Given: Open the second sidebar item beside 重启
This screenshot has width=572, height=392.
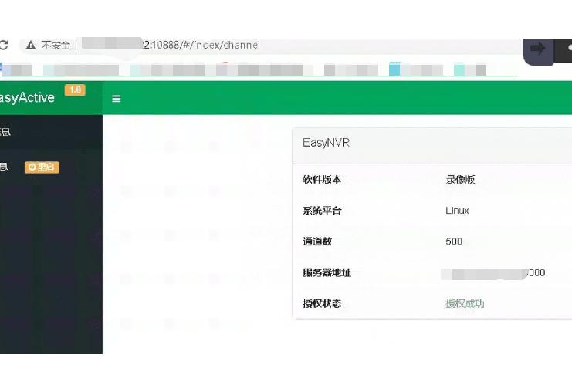Looking at the screenshot, I should (5, 167).
